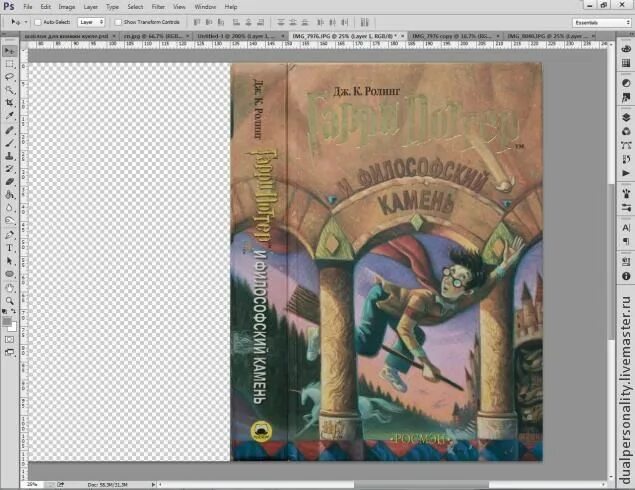Image resolution: width=635 pixels, height=490 pixels.
Task: Open the Adjustments panel icon
Action: click(626, 83)
